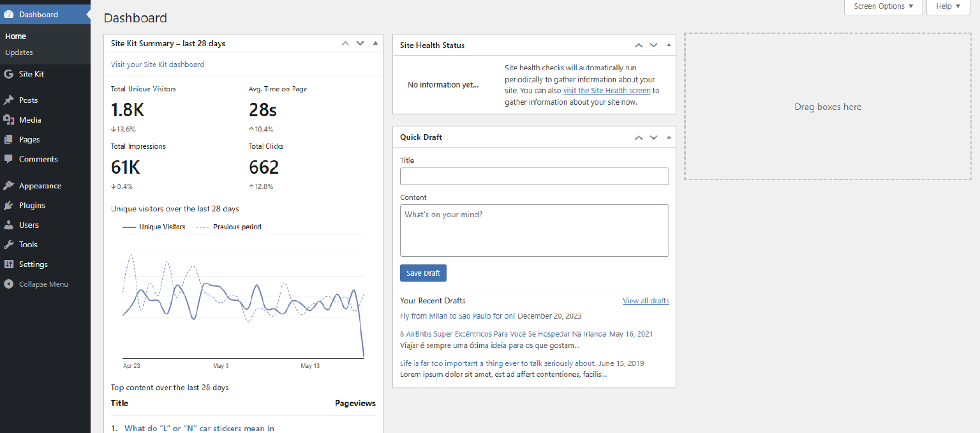Click the Collapse Menu arrow icon
This screenshot has width=980, height=433.
(x=8, y=284)
